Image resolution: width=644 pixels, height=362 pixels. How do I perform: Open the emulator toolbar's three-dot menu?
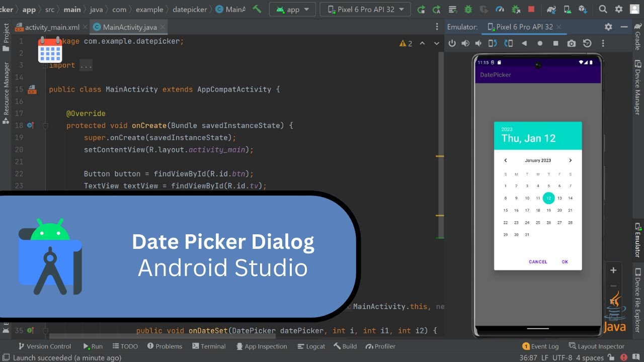[x=603, y=44]
